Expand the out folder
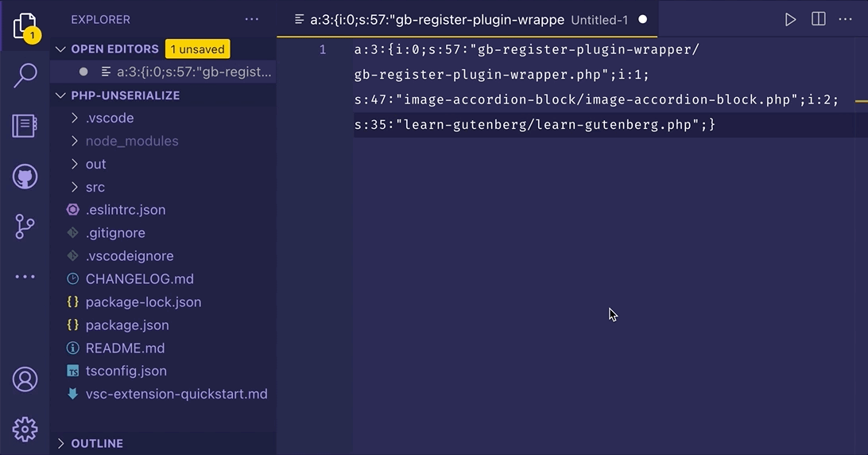This screenshot has width=868, height=455. click(x=74, y=164)
